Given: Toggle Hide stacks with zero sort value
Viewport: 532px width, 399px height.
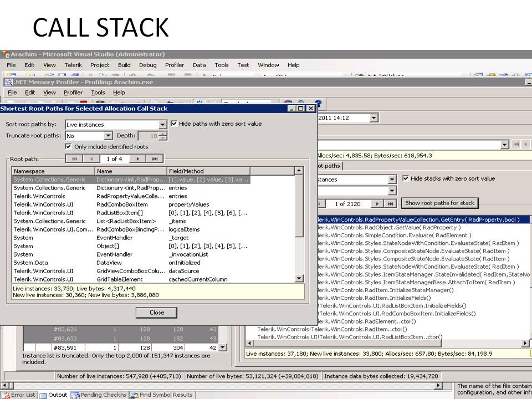Looking at the screenshot, I should 406,178.
